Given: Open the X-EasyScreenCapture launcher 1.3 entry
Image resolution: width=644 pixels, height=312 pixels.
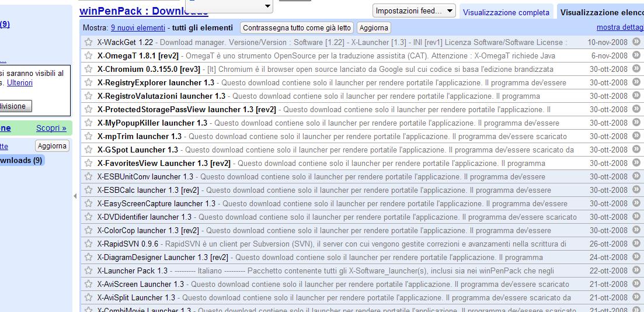Looking at the screenshot, I should [x=156, y=203].
